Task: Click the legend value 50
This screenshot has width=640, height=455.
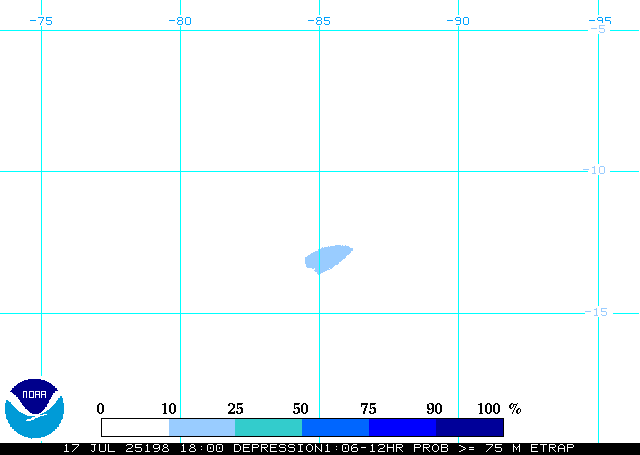Action: (x=300, y=408)
